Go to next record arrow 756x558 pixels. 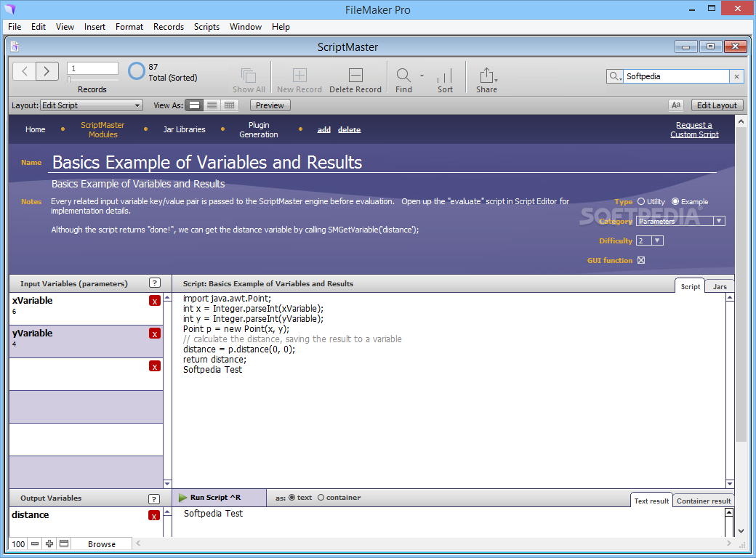pos(47,71)
